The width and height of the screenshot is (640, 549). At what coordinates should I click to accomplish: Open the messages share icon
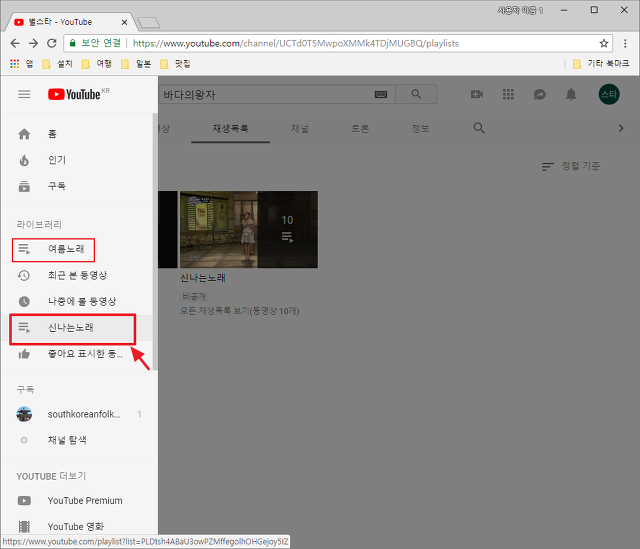(x=540, y=95)
